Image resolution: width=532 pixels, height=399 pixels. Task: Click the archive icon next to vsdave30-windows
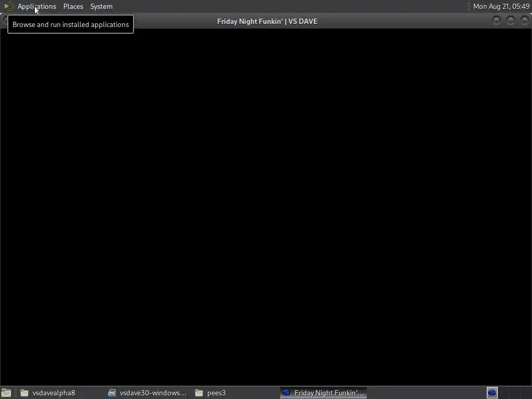[x=112, y=393]
